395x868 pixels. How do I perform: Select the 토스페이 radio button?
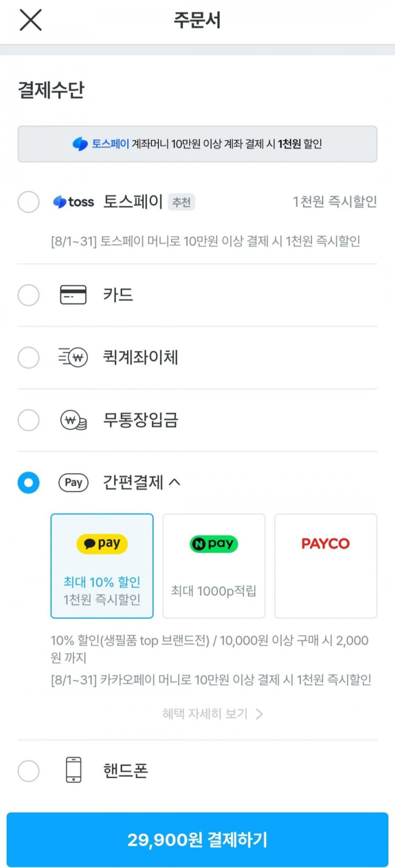(28, 202)
